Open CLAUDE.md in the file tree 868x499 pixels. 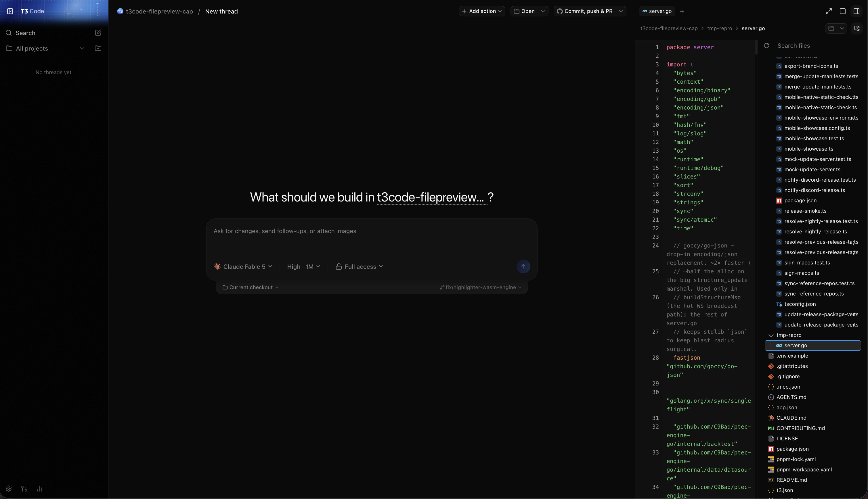813,418
